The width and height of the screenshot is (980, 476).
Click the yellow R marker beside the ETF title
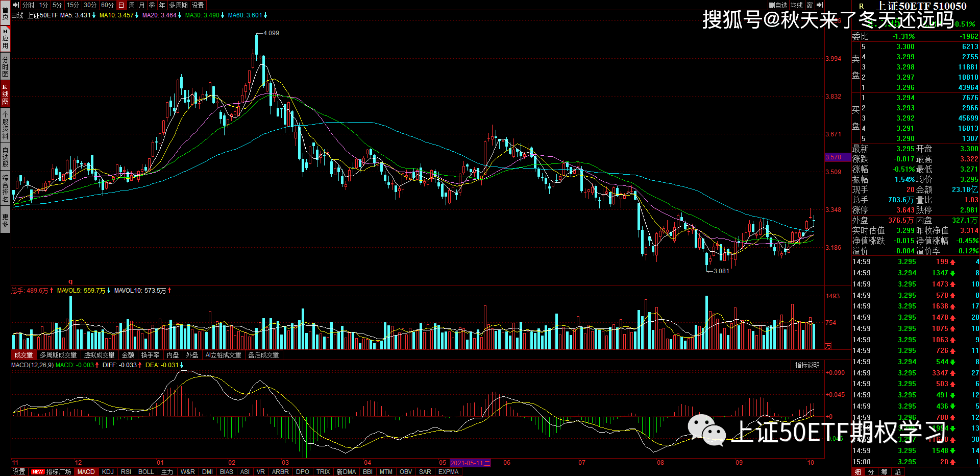862,6
